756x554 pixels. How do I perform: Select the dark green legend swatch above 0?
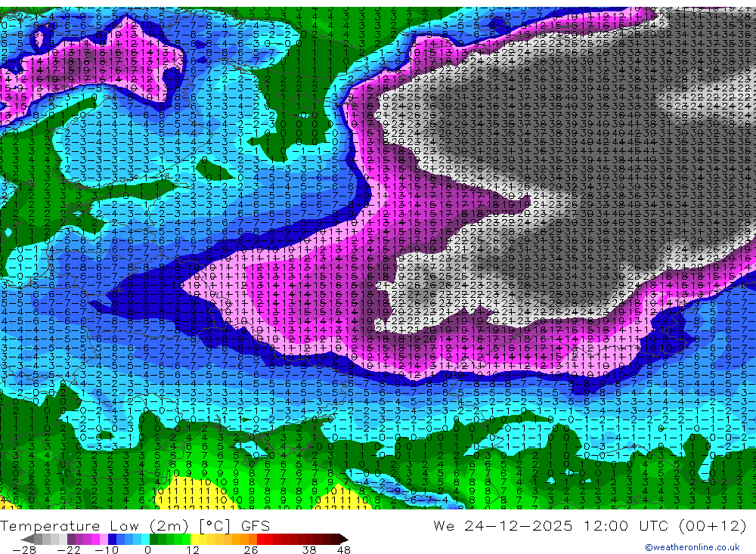click(x=153, y=539)
